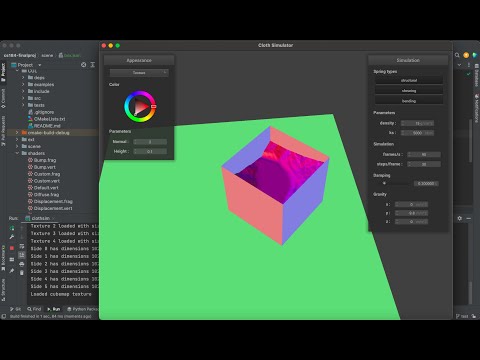Click scroll to end icon in Run console

[x=22, y=255]
